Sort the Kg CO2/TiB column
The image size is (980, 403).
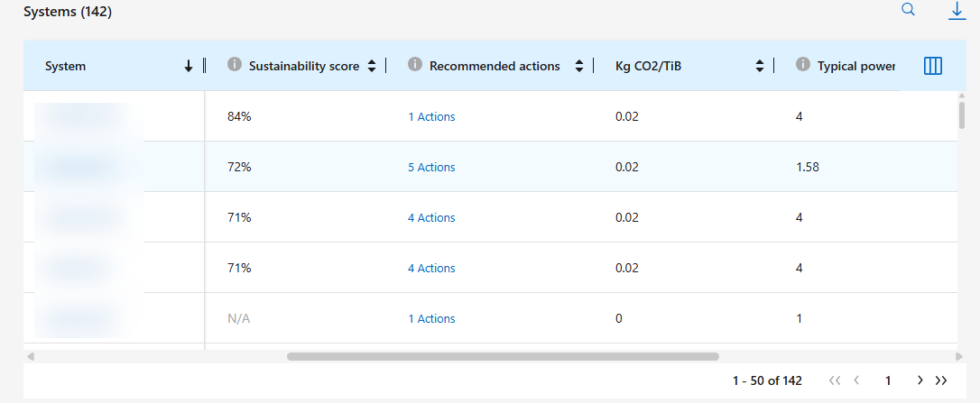[x=760, y=66]
